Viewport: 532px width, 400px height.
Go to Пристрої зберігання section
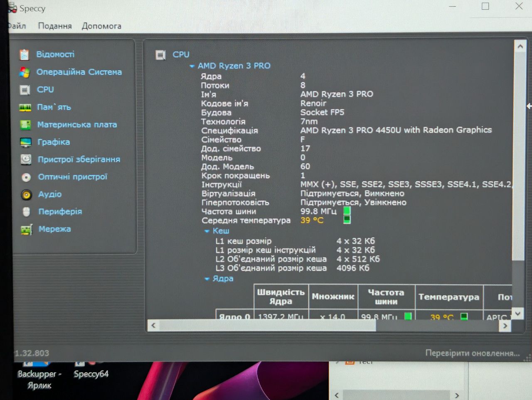[x=79, y=160]
